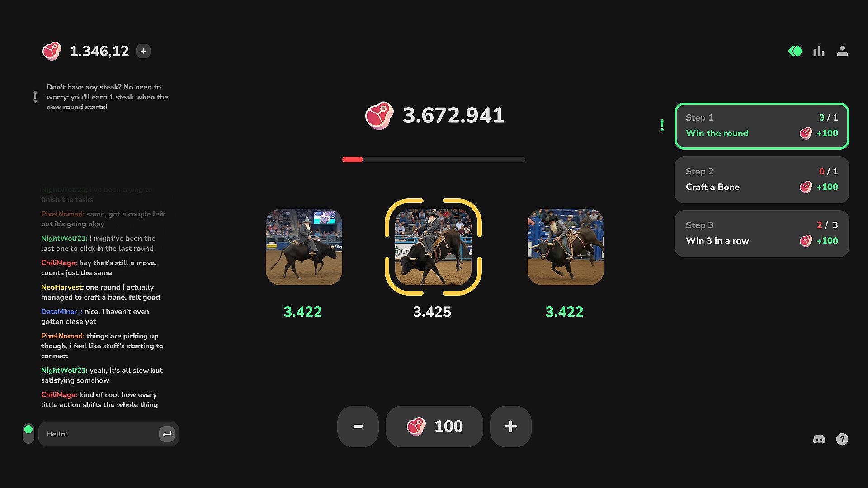The height and width of the screenshot is (488, 868).
Task: Pick the right bull rider image
Action: pyautogui.click(x=566, y=247)
